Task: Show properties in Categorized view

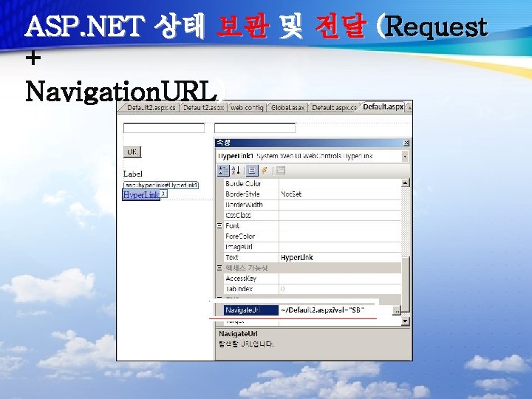Action: click(223, 171)
